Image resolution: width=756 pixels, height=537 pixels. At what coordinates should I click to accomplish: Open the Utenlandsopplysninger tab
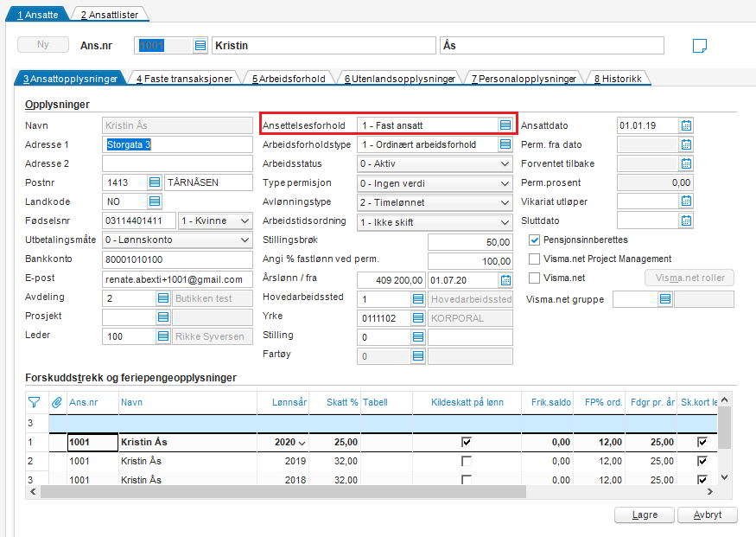tap(400, 79)
